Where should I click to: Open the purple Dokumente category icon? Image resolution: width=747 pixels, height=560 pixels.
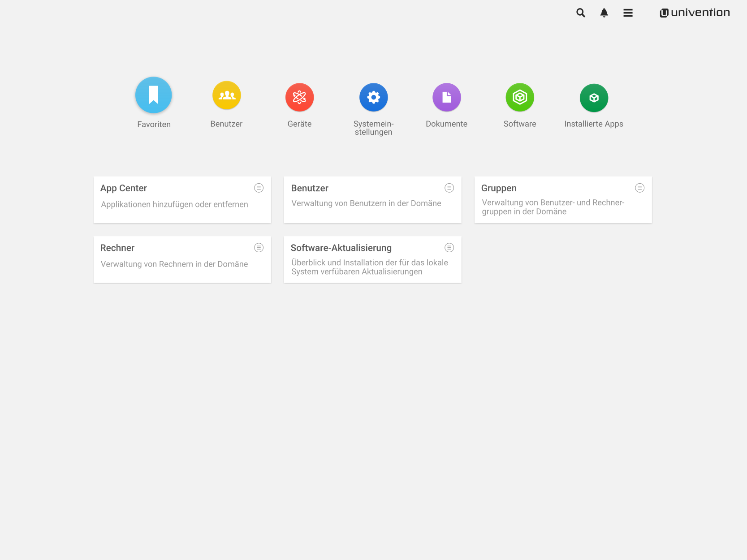tap(446, 97)
